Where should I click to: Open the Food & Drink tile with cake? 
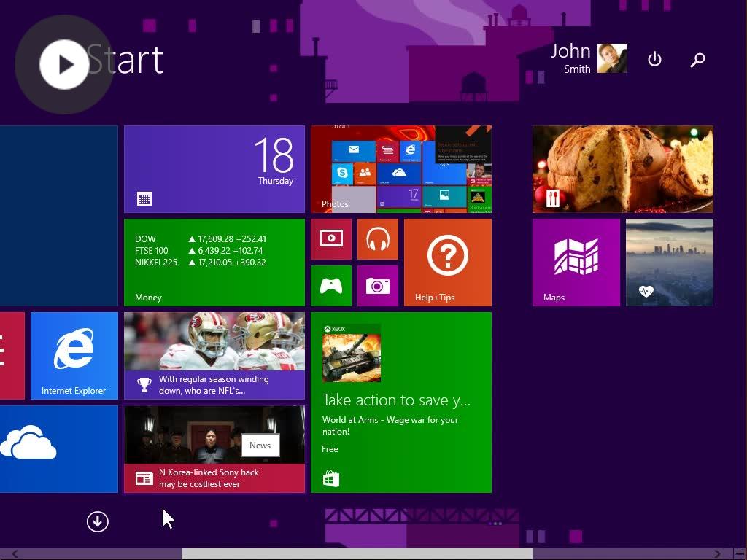click(623, 169)
